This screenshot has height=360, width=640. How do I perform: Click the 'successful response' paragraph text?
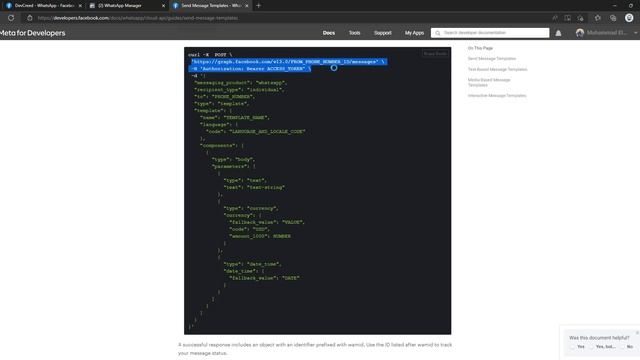pyautogui.click(x=315, y=349)
